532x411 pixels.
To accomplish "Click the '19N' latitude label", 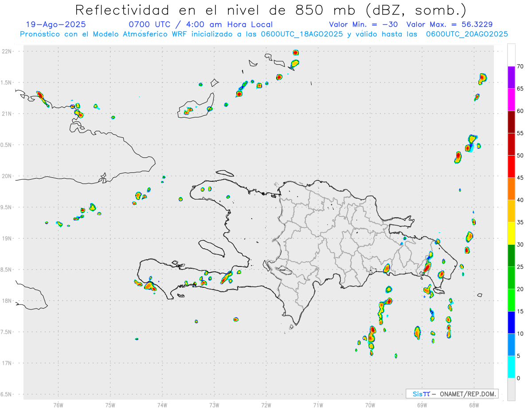I will [7, 238].
